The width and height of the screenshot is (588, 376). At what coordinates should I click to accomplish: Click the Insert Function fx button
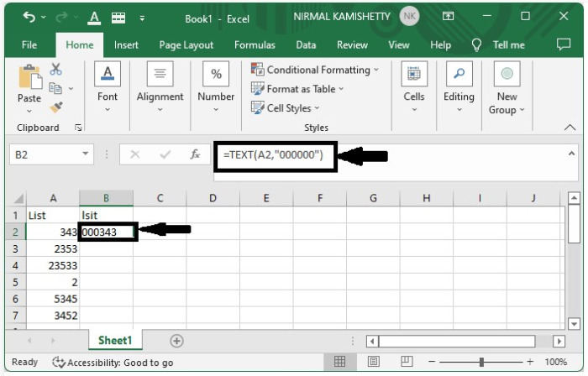tap(195, 154)
